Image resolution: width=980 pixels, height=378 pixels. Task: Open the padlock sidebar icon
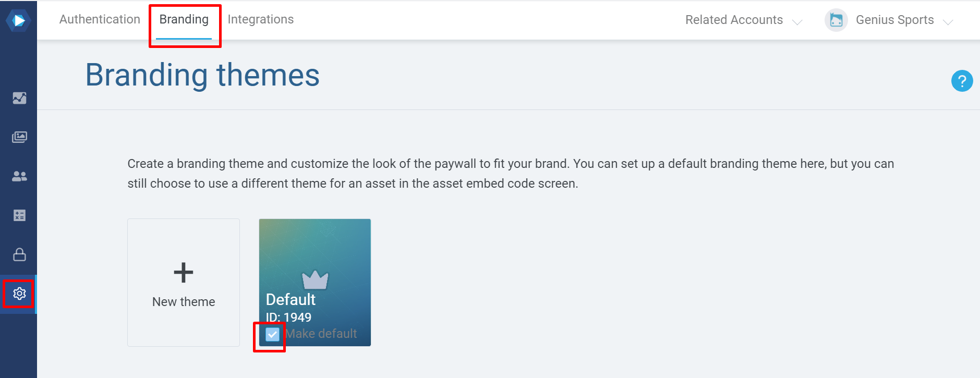click(19, 254)
